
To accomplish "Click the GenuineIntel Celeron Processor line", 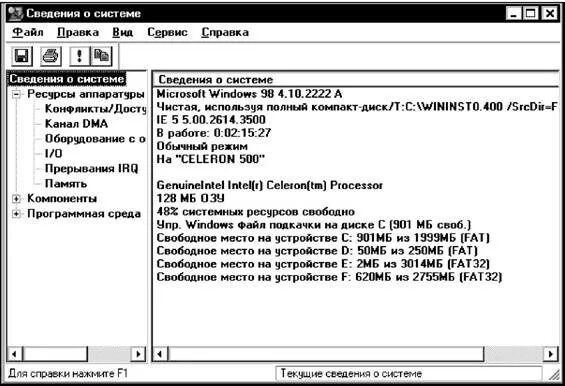I will (270, 185).
